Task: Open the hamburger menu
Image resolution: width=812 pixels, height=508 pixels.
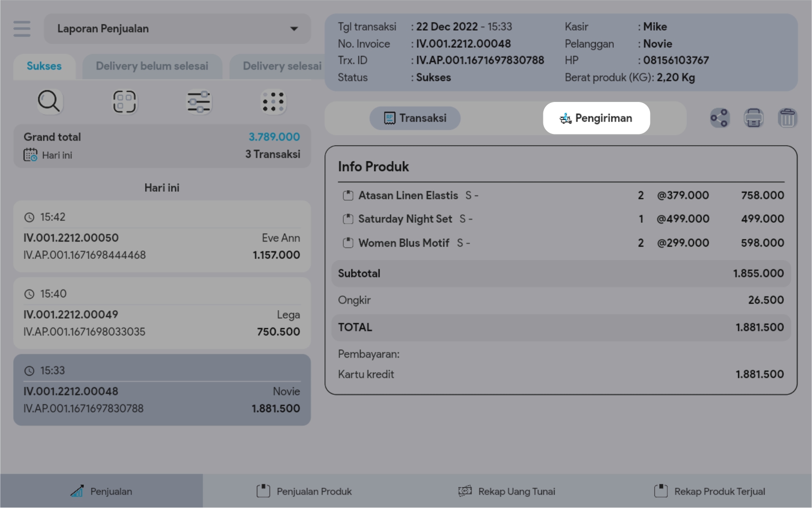Action: 22,29
